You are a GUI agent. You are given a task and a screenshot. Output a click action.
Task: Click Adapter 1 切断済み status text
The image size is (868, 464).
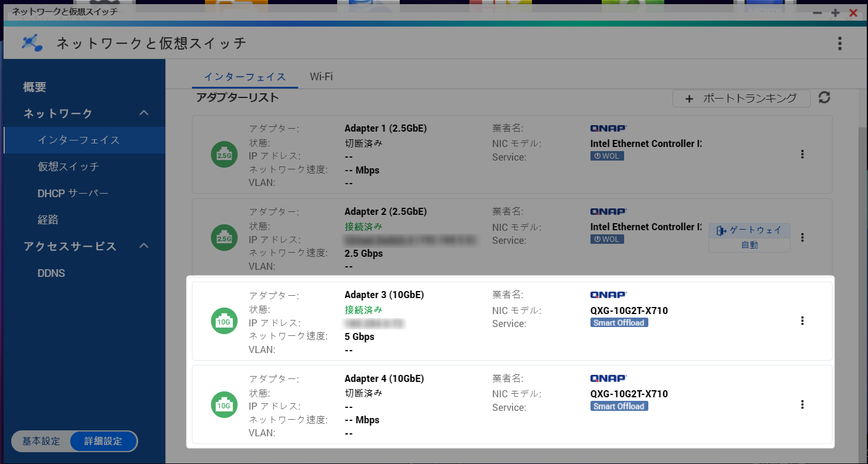point(363,143)
